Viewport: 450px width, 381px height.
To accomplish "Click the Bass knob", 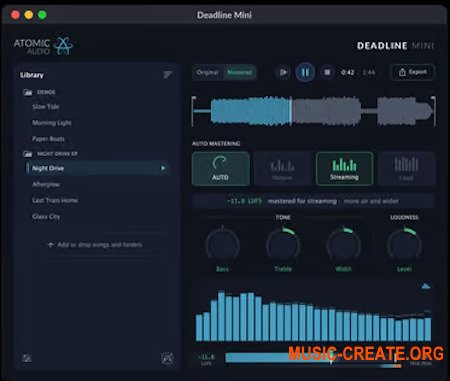I will pos(222,245).
